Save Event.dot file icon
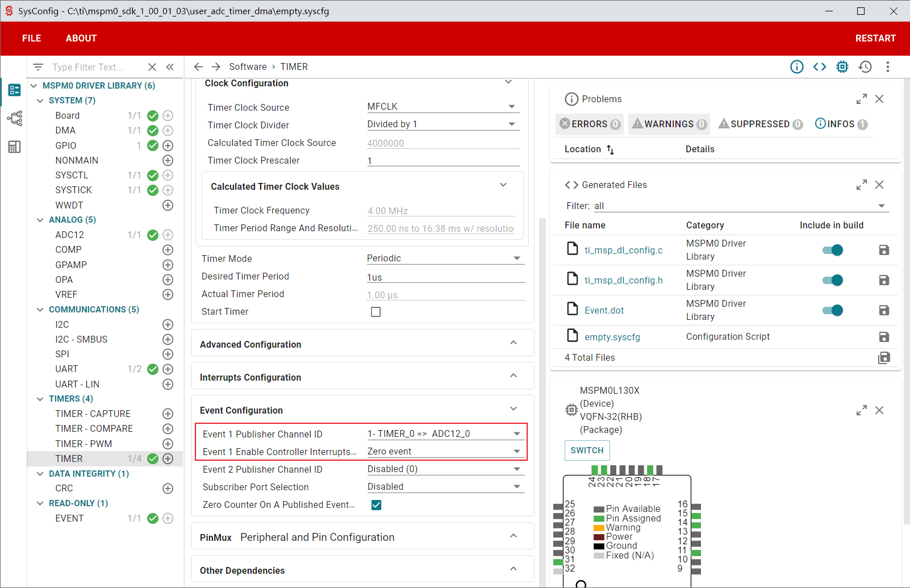This screenshot has height=588, width=910. (884, 310)
